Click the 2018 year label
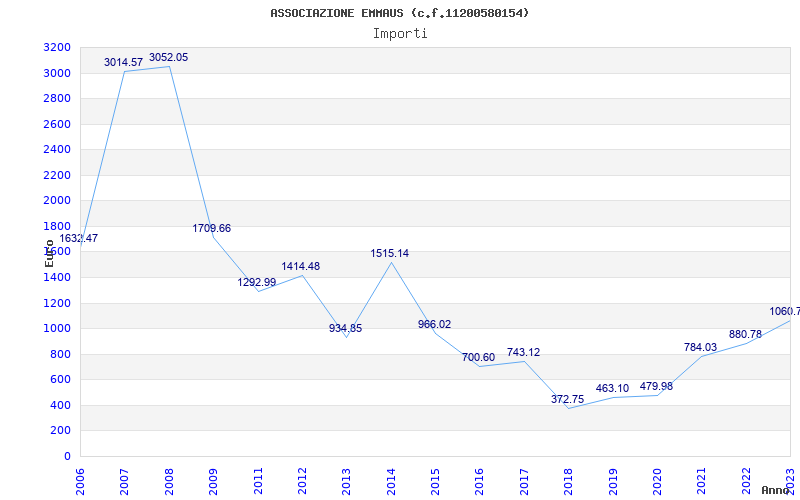This screenshot has height=500, width=800. tap(568, 482)
